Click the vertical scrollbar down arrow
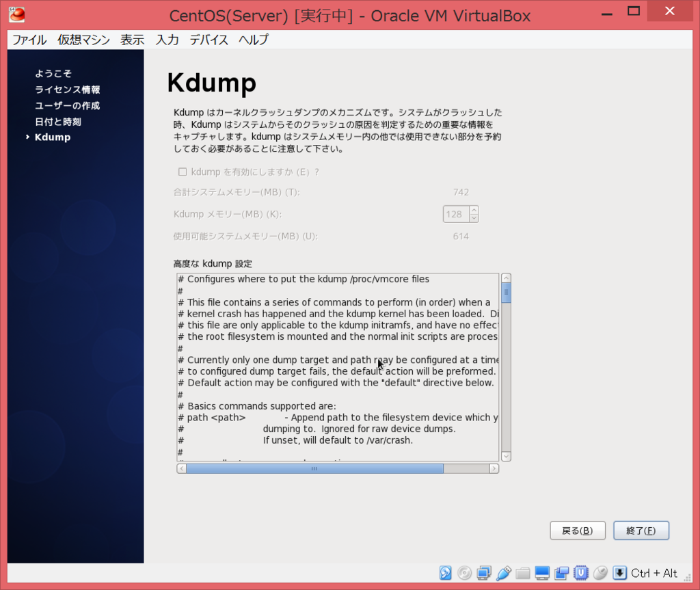Viewport: 700px width, 590px height. (506, 457)
